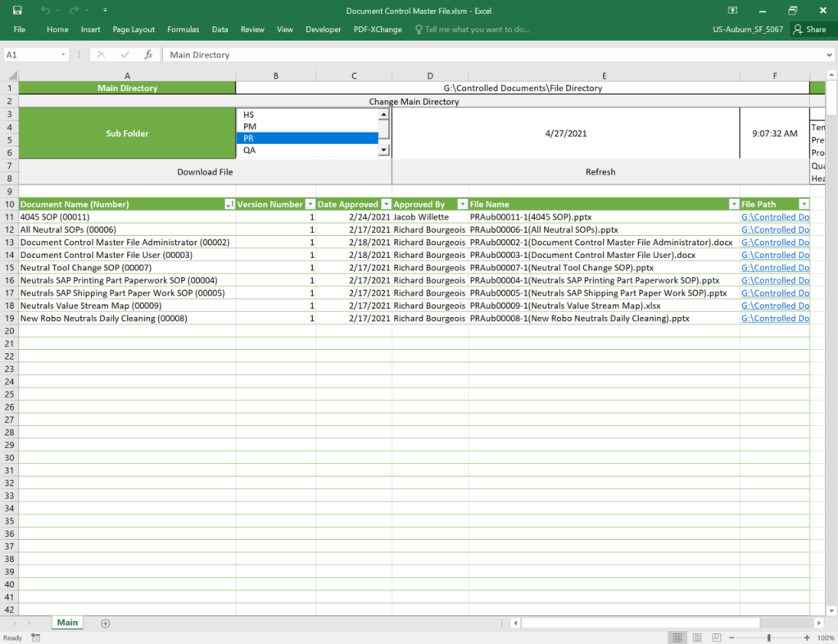Select Normal view icon in status bar

[677, 637]
